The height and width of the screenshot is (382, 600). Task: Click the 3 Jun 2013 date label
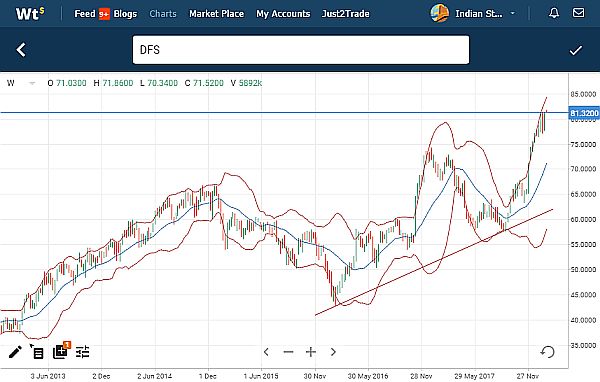click(48, 376)
